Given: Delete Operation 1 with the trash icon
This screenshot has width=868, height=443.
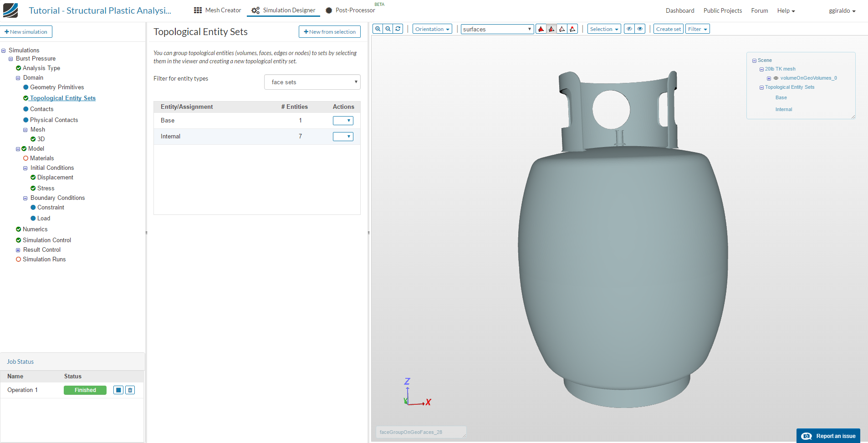Looking at the screenshot, I should pyautogui.click(x=130, y=390).
